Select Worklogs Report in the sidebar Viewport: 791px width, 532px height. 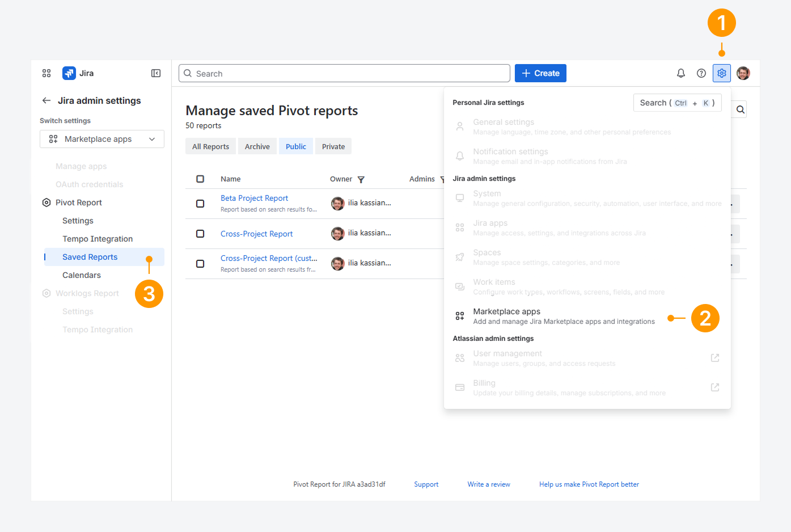click(x=87, y=293)
